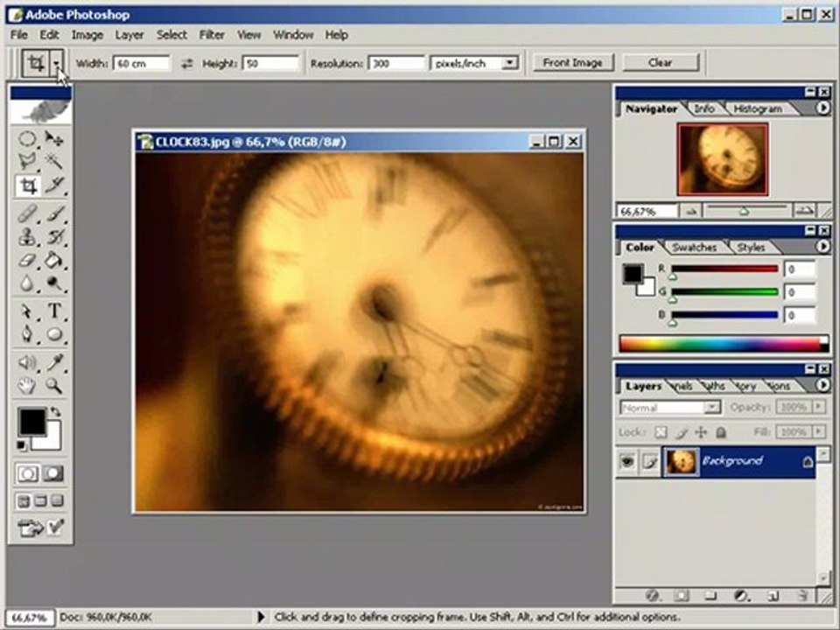
Task: Select the Crop tool in toolbox
Action: tap(27, 185)
